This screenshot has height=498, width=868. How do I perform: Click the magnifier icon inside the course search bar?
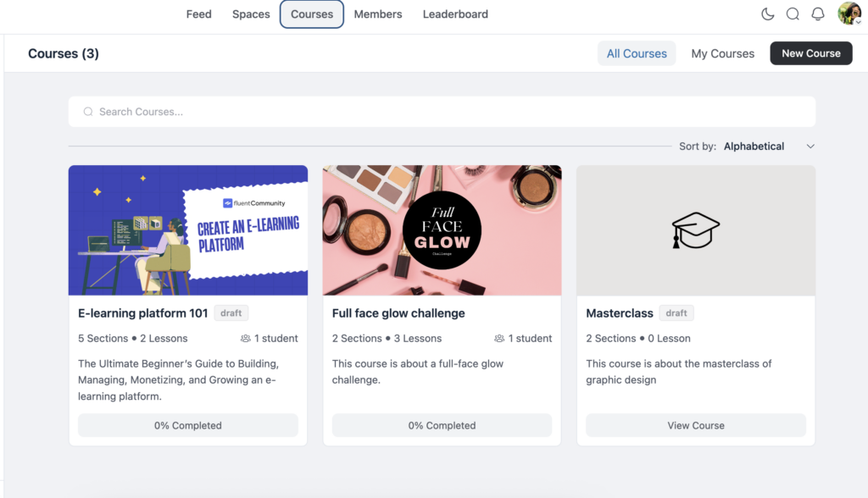88,111
